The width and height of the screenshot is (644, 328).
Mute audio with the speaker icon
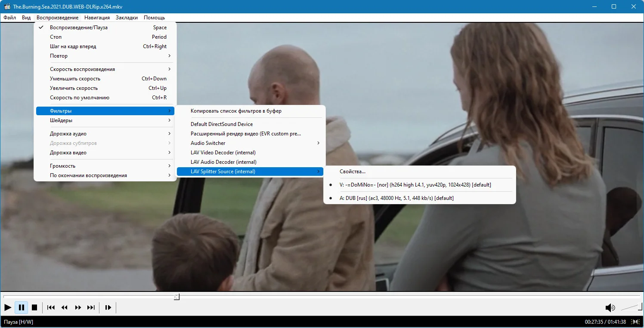click(x=610, y=307)
